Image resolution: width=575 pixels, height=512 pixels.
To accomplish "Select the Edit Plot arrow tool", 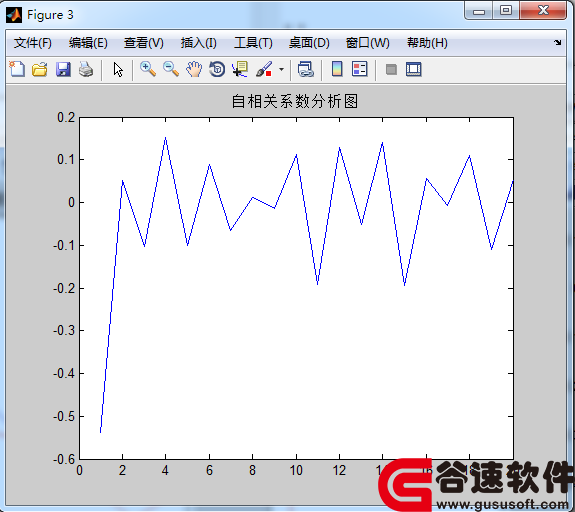I will [118, 69].
